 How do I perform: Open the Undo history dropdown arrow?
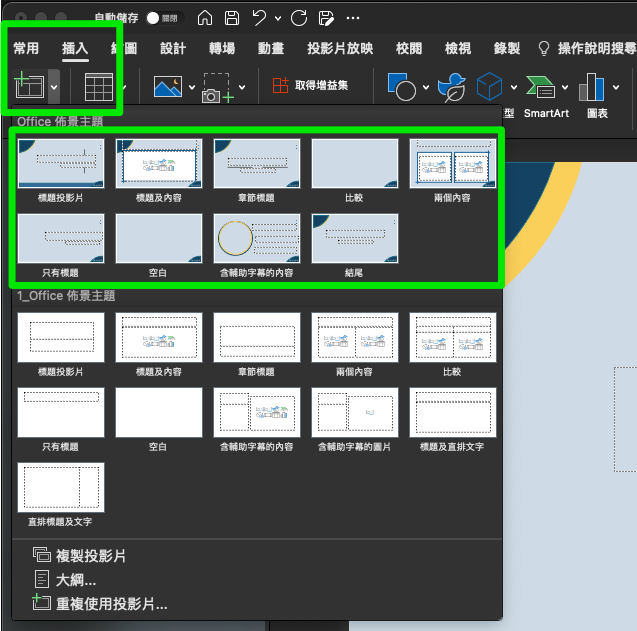(x=278, y=18)
